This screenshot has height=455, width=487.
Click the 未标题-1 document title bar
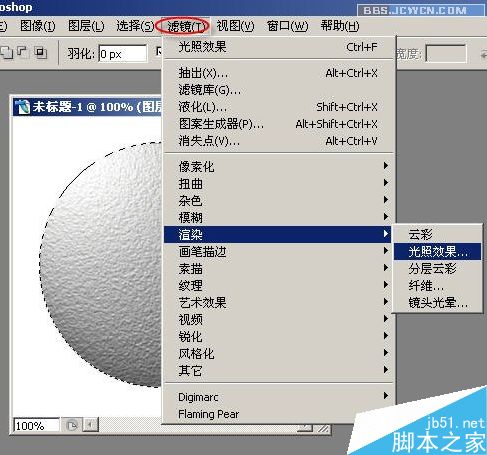click(x=88, y=107)
